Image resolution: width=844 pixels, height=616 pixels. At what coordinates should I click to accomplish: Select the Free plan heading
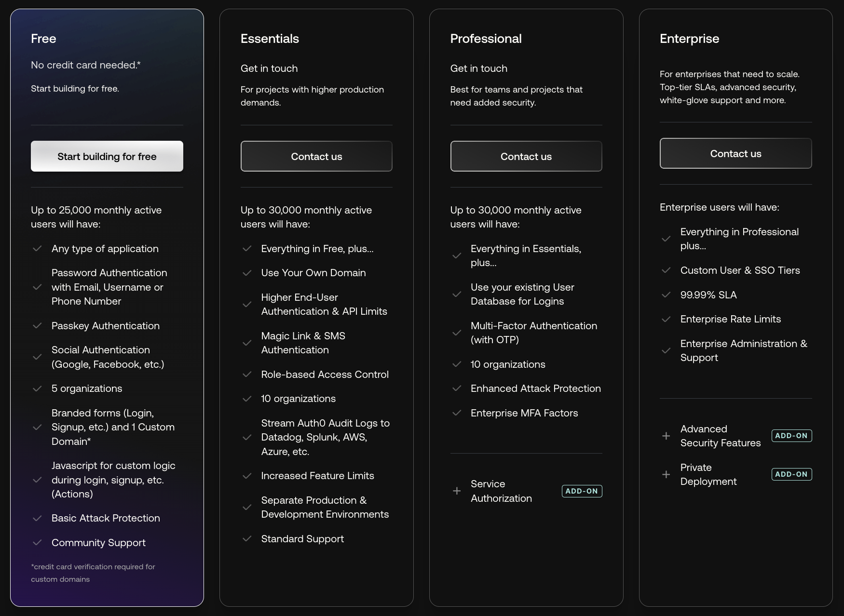pos(43,39)
